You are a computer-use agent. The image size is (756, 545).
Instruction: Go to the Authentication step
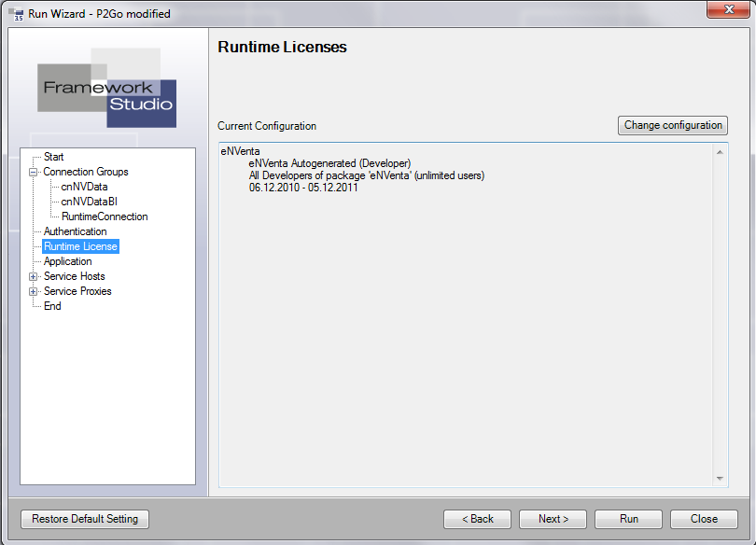coord(76,231)
